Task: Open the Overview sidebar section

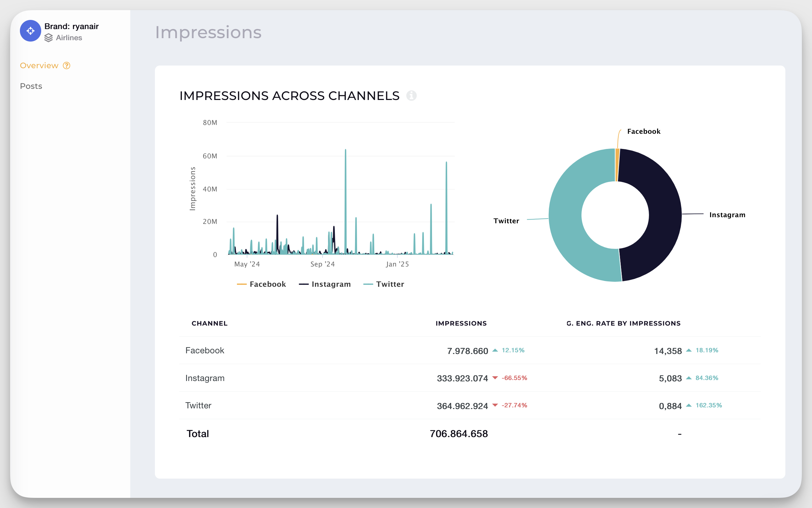Action: point(39,66)
